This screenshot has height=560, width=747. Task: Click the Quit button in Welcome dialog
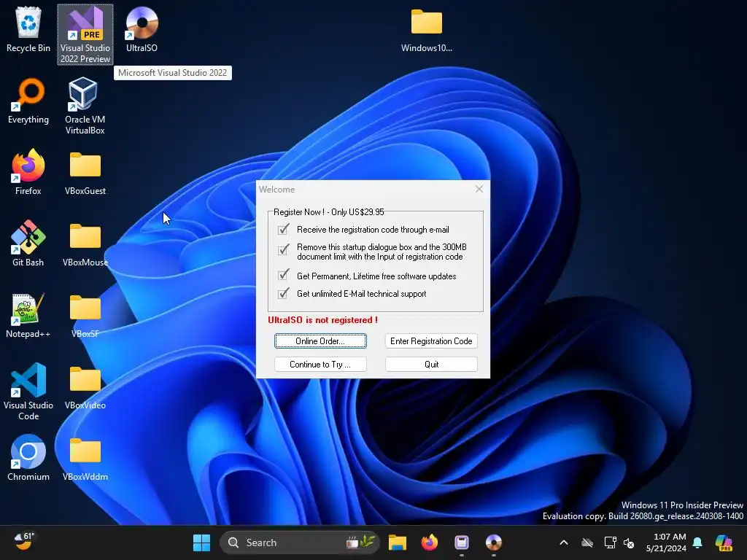click(x=431, y=365)
